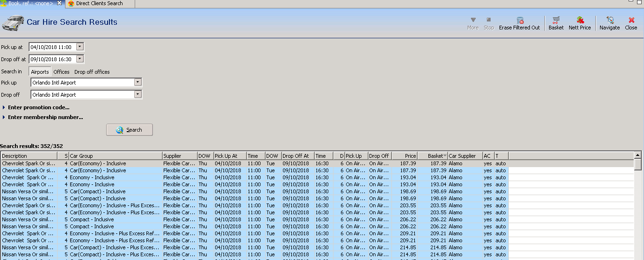Sort by AC column header
Image resolution: width=644 pixels, height=260 pixels.
[x=488, y=156]
